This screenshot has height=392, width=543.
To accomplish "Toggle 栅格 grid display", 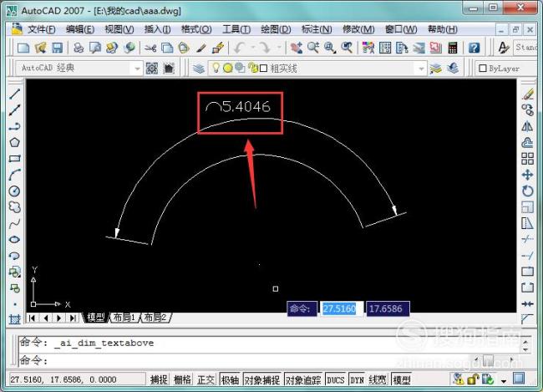I will tap(182, 379).
